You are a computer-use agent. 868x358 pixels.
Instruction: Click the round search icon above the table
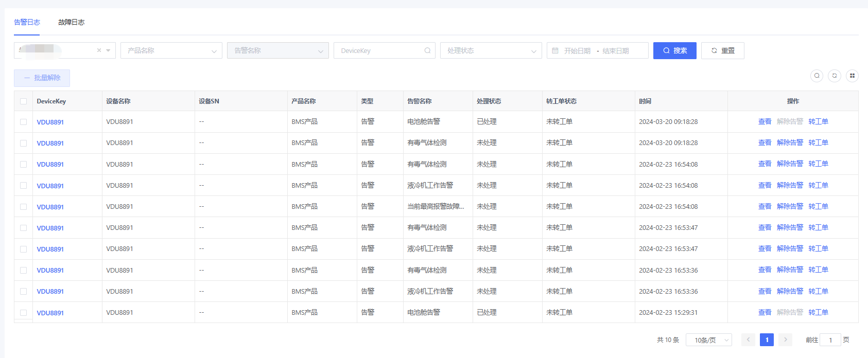point(817,76)
